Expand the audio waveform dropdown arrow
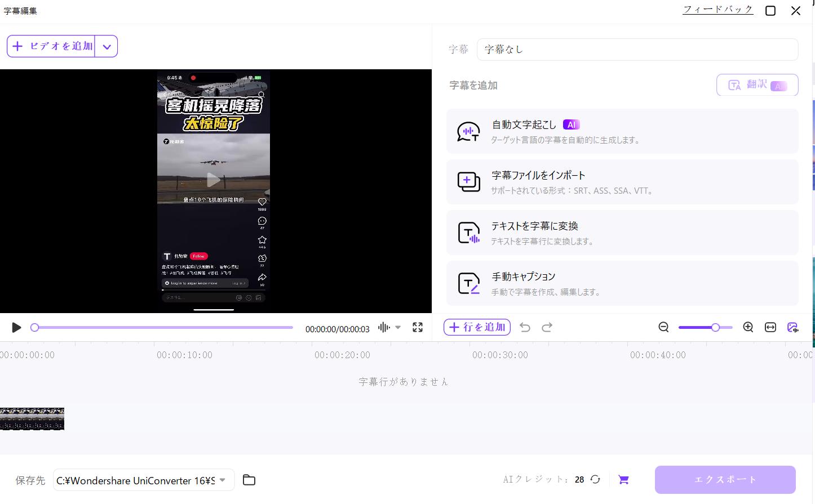The image size is (815, 504). [x=398, y=327]
